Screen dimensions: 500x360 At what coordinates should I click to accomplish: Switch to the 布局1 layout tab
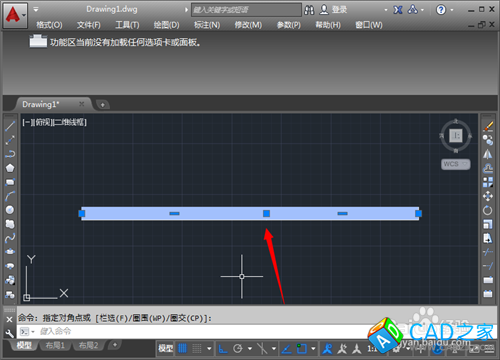pyautogui.click(x=55, y=345)
